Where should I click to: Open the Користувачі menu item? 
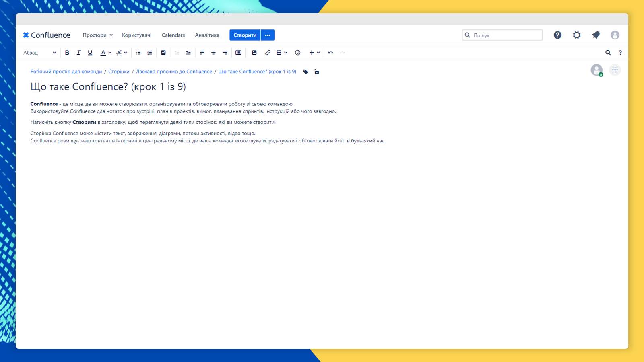point(137,35)
